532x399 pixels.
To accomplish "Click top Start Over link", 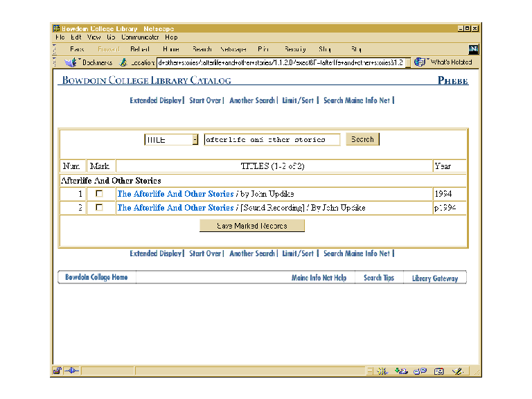I will [x=205, y=100].
